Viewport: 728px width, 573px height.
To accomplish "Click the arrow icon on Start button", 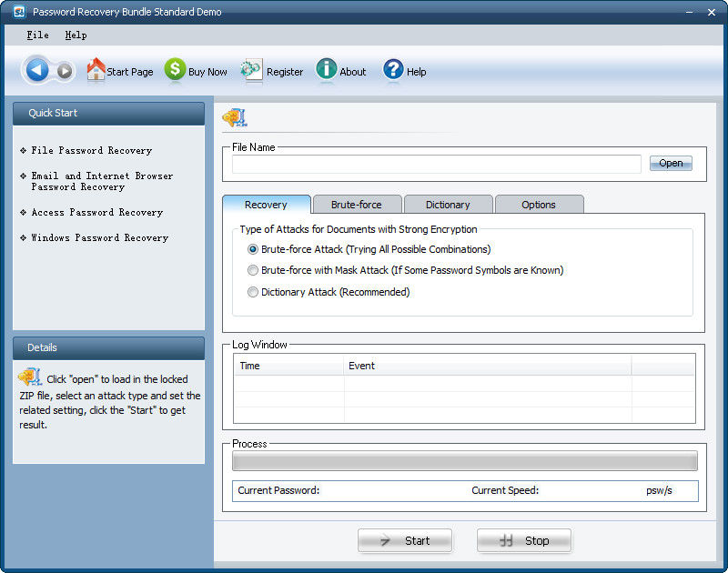I will pyautogui.click(x=385, y=540).
